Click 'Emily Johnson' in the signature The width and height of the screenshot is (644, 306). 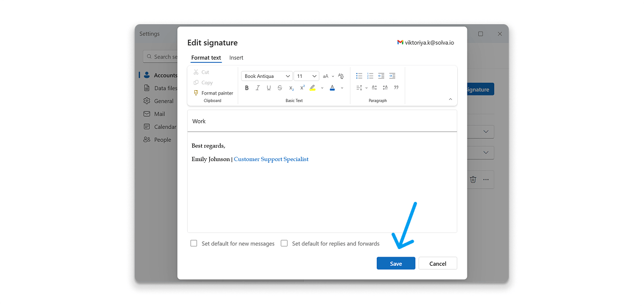pyautogui.click(x=210, y=159)
